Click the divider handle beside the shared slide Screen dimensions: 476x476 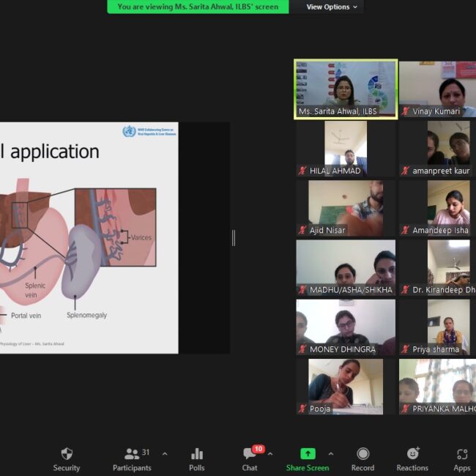(234, 237)
